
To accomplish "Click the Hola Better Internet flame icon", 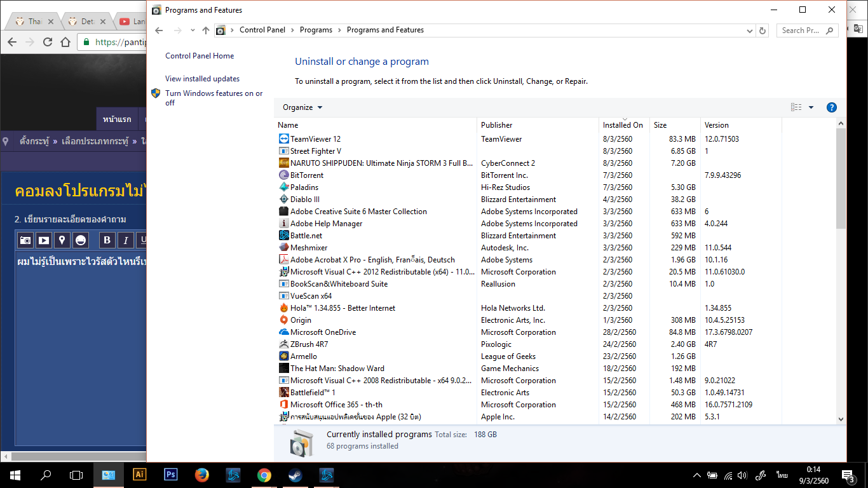I will coord(284,308).
